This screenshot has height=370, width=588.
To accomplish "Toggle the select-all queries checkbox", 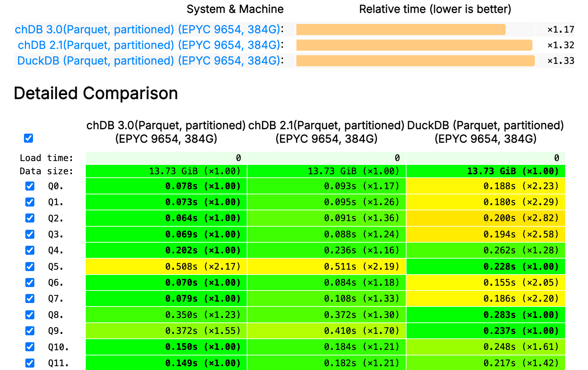I will [x=28, y=138].
